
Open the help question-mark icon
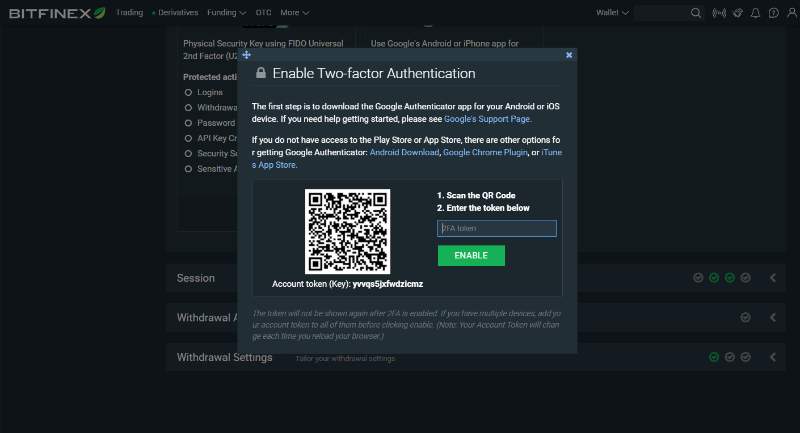click(773, 13)
